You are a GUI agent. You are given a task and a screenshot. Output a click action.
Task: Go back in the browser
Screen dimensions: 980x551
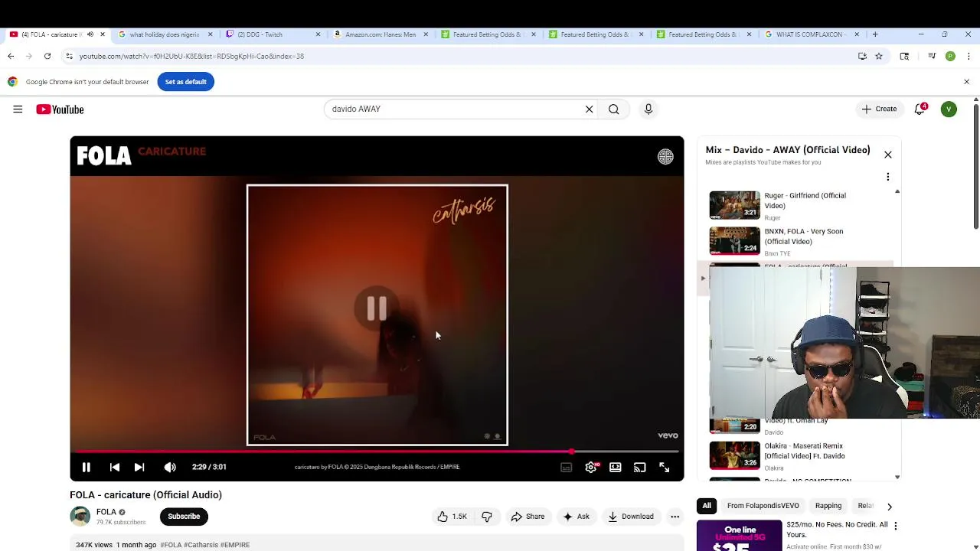pos(11,56)
